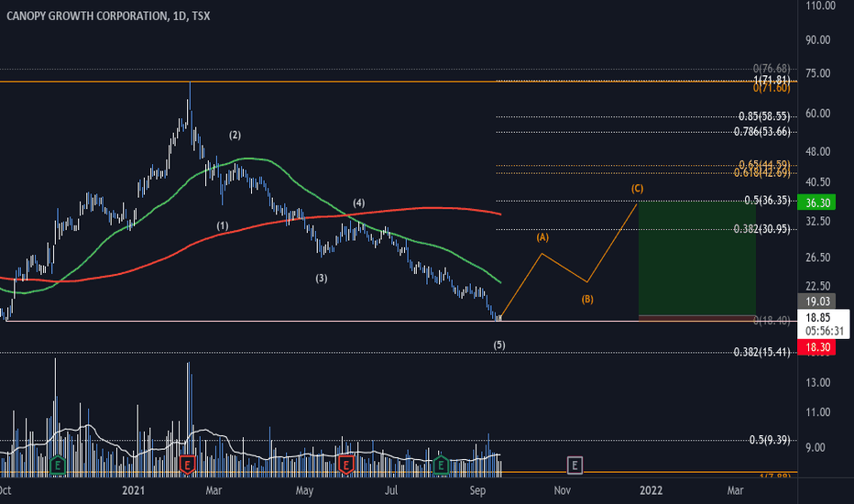Click the 0.85(58.55) Fibonacci level label
The image size is (854, 504).
(764, 116)
